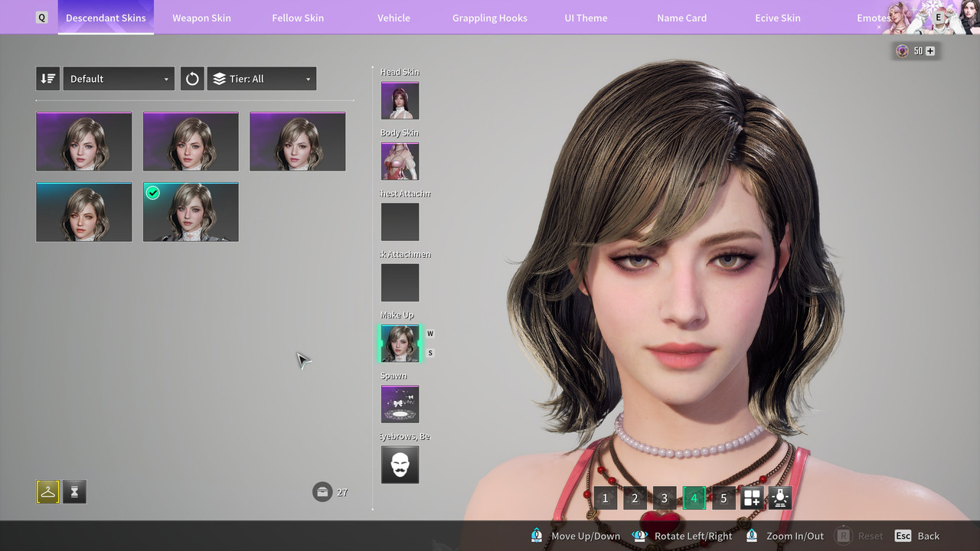Choose the third purple makeup thumbnail

pyautogui.click(x=297, y=142)
